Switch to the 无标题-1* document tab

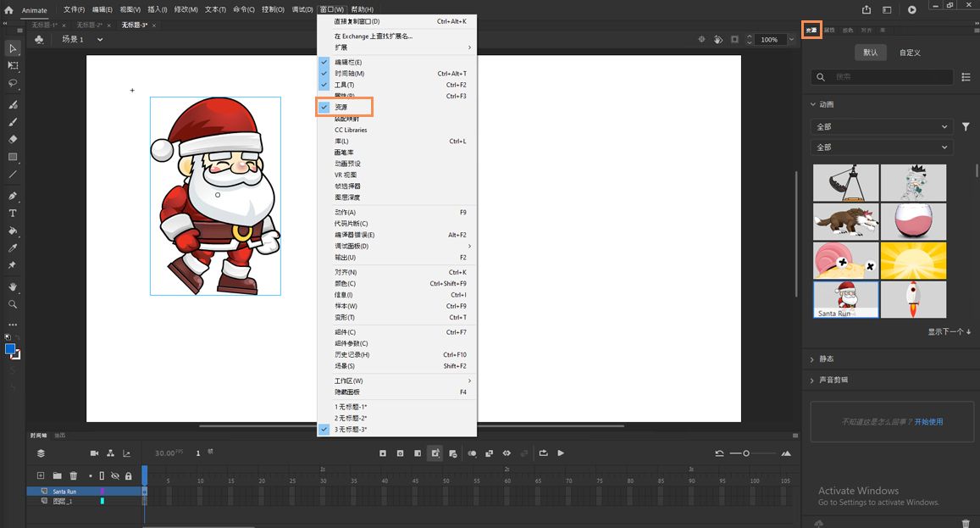point(44,25)
